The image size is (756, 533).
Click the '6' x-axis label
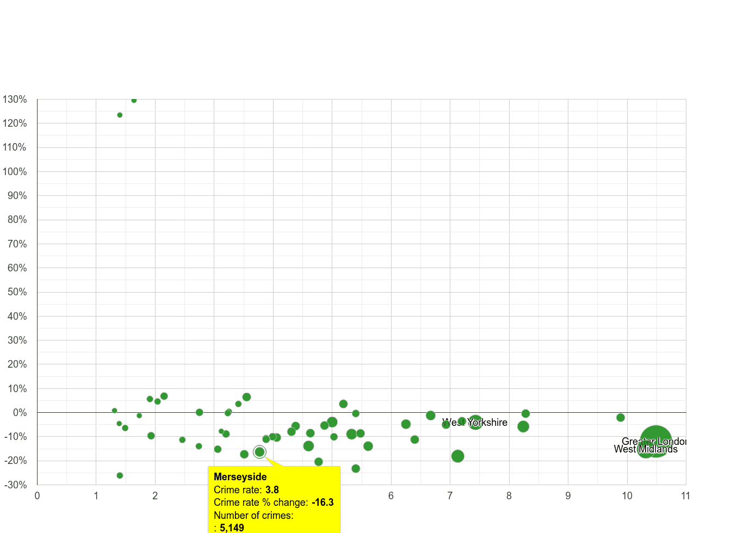(391, 495)
